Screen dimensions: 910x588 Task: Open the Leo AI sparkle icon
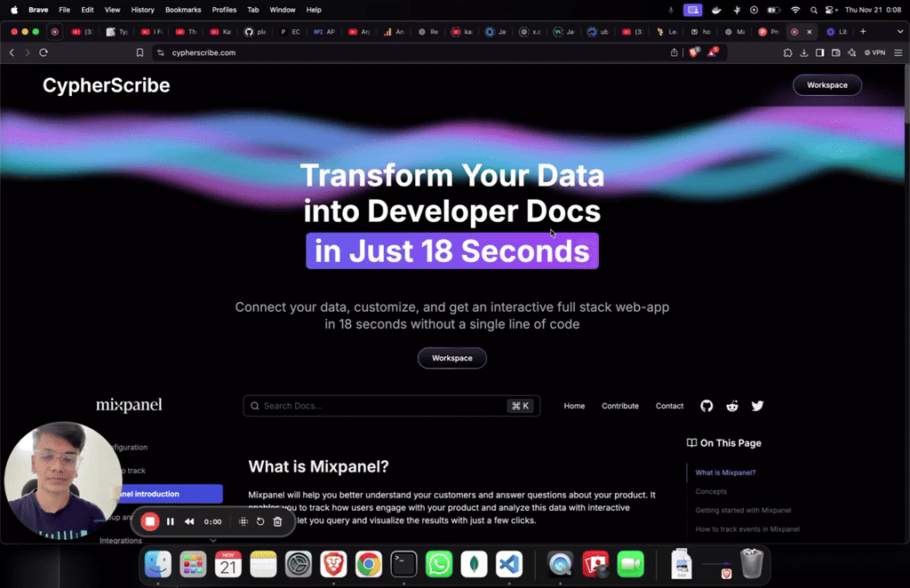click(851, 52)
